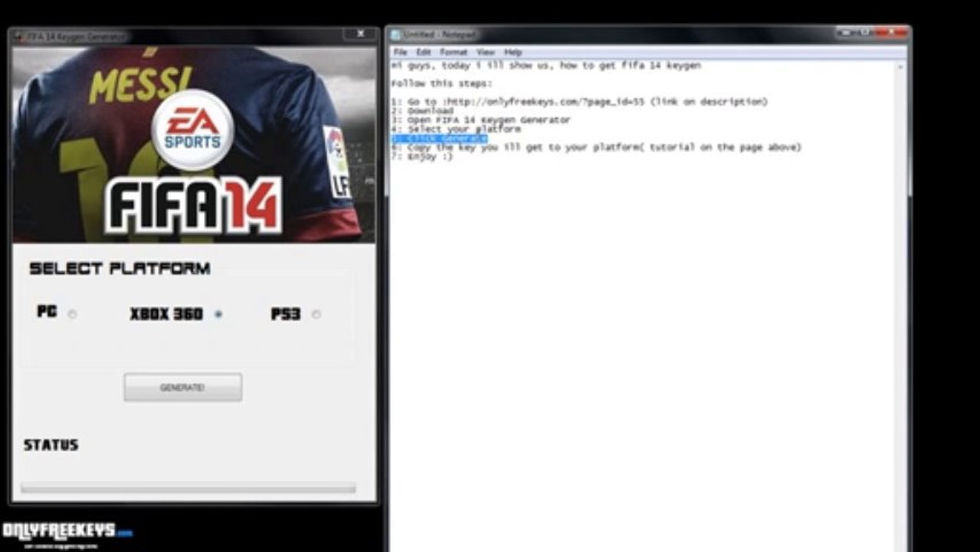
Task: Click the STATUS label in the keygen
Action: pos(51,445)
